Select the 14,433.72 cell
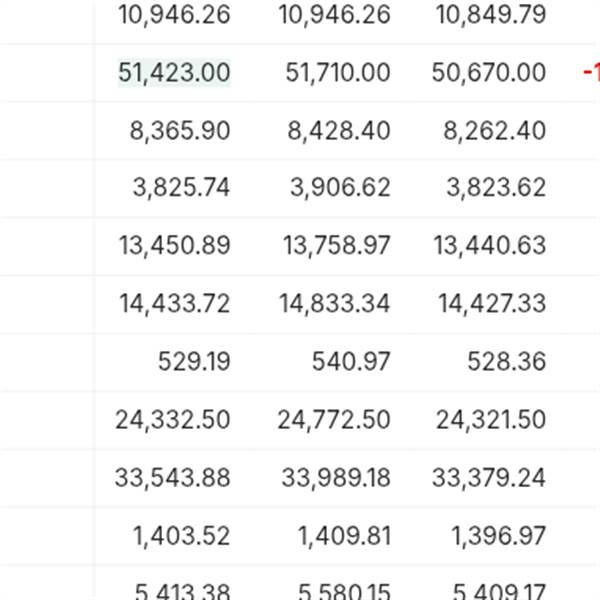Viewport: 600px width, 600px height. click(175, 304)
